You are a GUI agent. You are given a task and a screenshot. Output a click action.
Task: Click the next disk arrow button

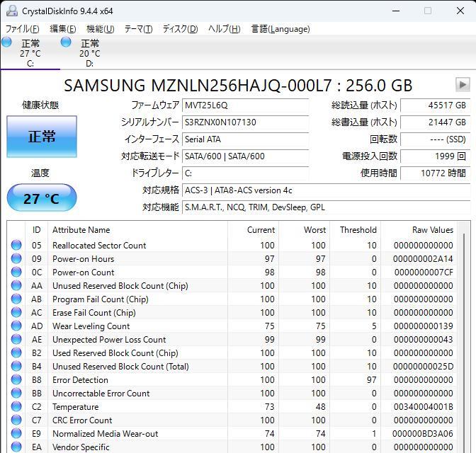click(x=463, y=85)
